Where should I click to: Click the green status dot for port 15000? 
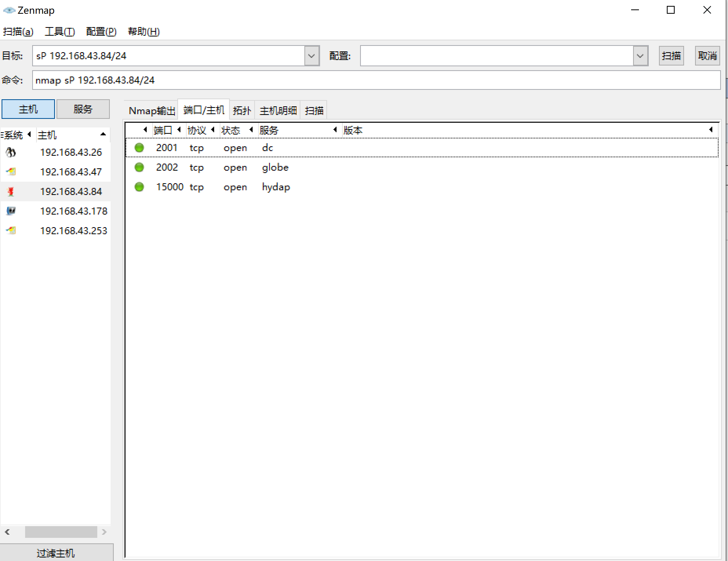click(x=139, y=187)
